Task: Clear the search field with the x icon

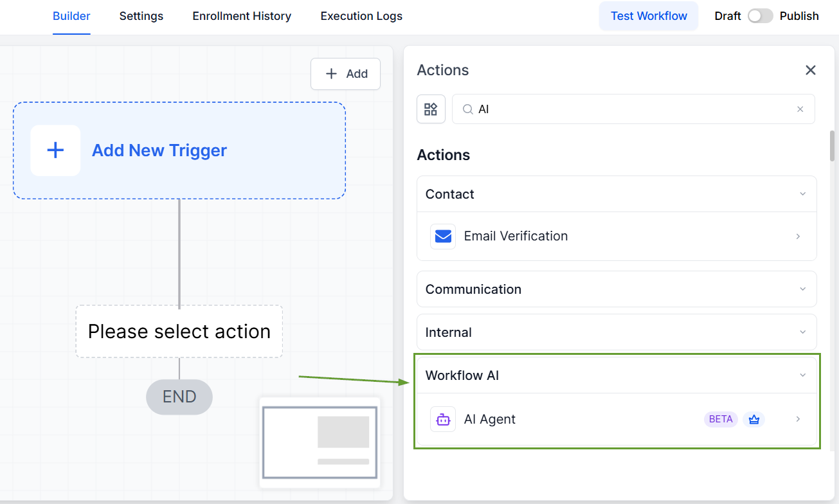Action: tap(800, 109)
